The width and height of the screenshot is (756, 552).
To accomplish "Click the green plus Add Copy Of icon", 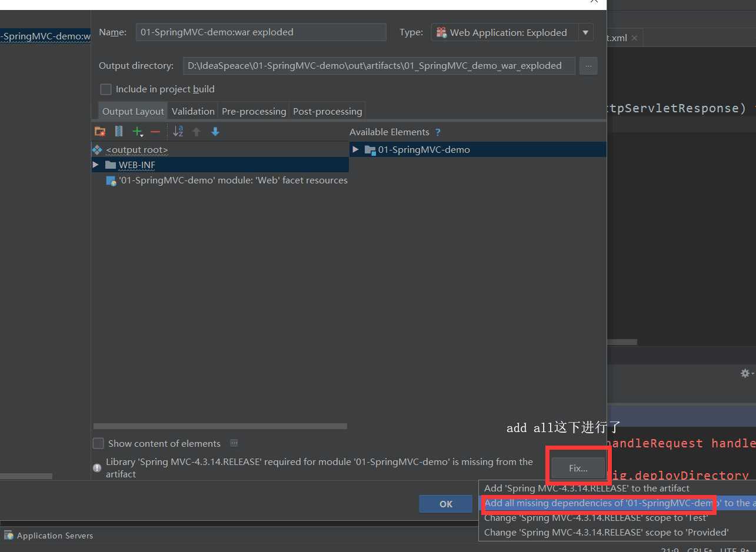I will [x=137, y=132].
